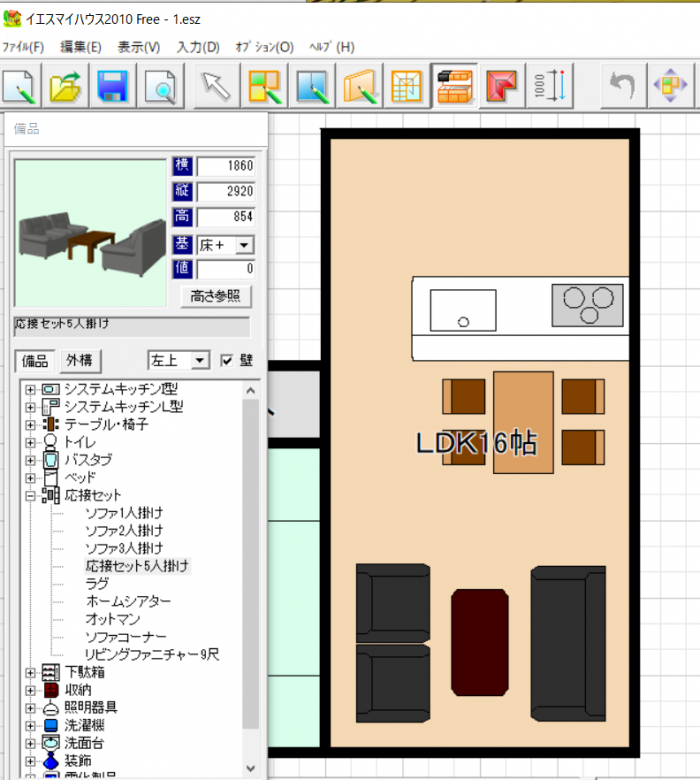Click the furniture tree scroll up arrow
Image resolution: width=700 pixels, height=780 pixels.
coord(251,391)
